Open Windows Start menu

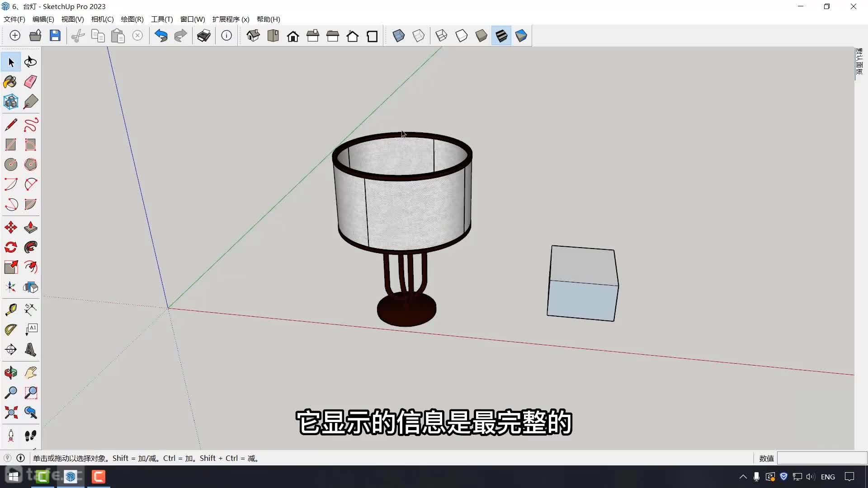click(x=14, y=477)
